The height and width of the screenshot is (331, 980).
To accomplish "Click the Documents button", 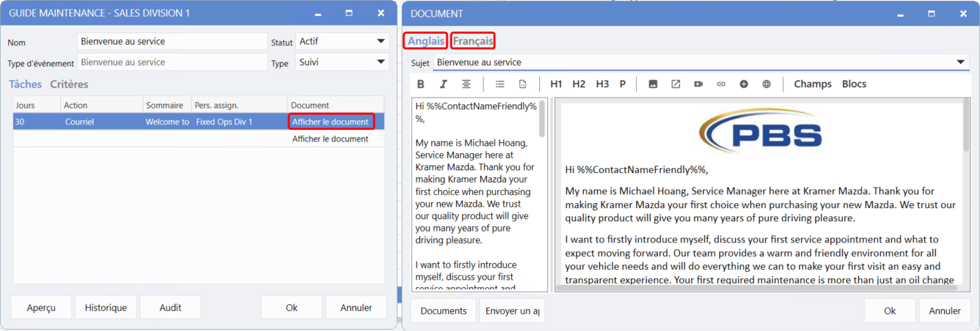I will (444, 310).
